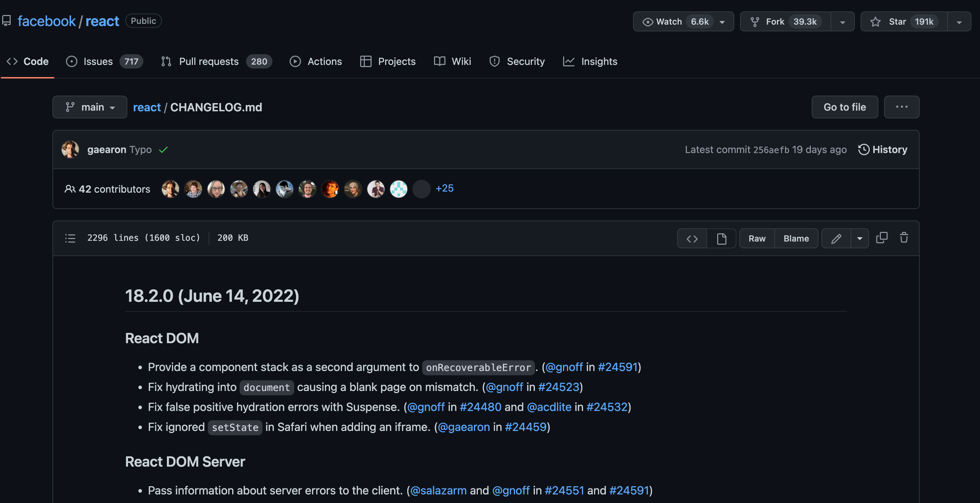Screen dimensions: 980x503
Task: Delete the CHANGELOG.md file
Action: point(904,238)
